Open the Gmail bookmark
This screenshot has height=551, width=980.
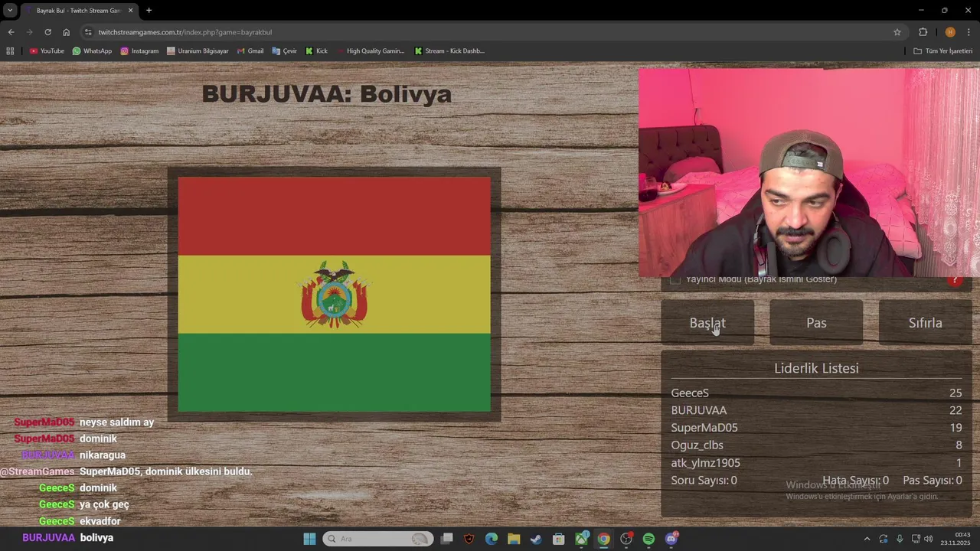coord(250,51)
